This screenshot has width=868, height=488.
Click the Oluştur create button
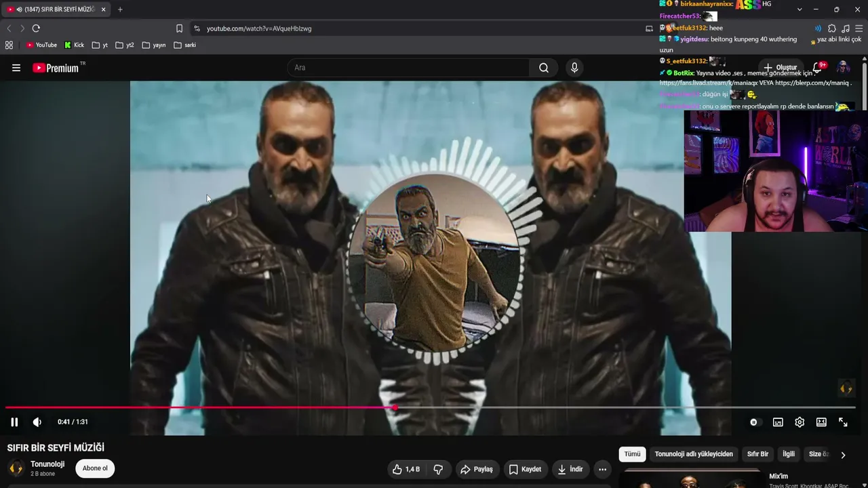pyautogui.click(x=781, y=68)
